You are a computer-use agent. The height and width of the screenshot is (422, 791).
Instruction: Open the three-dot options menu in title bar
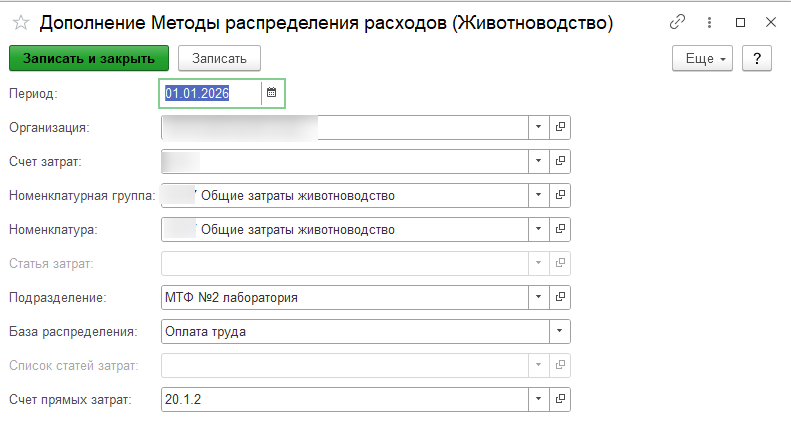tap(709, 22)
